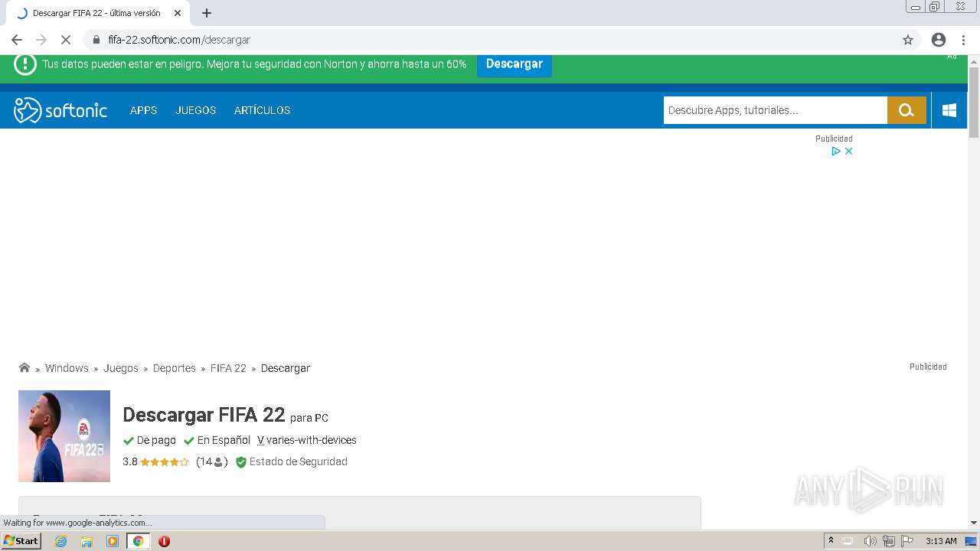The width and height of the screenshot is (980, 551).
Task: Open File Explorer from taskbar
Action: [x=87, y=541]
